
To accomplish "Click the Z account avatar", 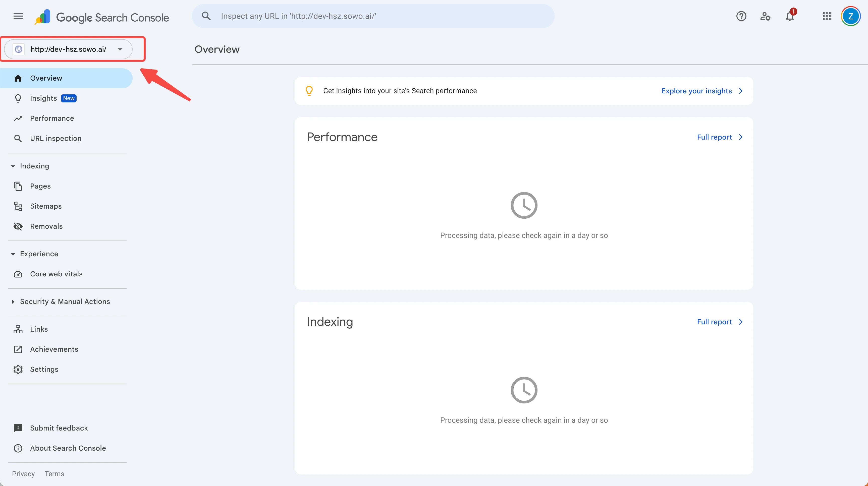I will [850, 16].
